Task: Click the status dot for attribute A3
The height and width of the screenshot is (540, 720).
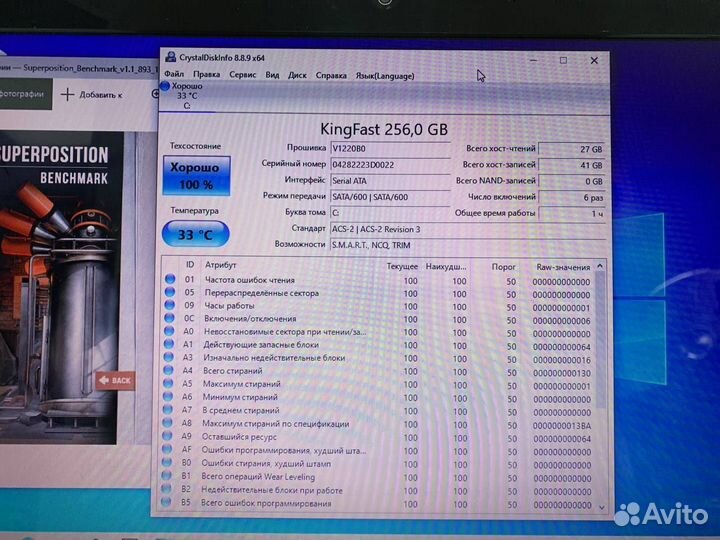Action: pyautogui.click(x=169, y=356)
